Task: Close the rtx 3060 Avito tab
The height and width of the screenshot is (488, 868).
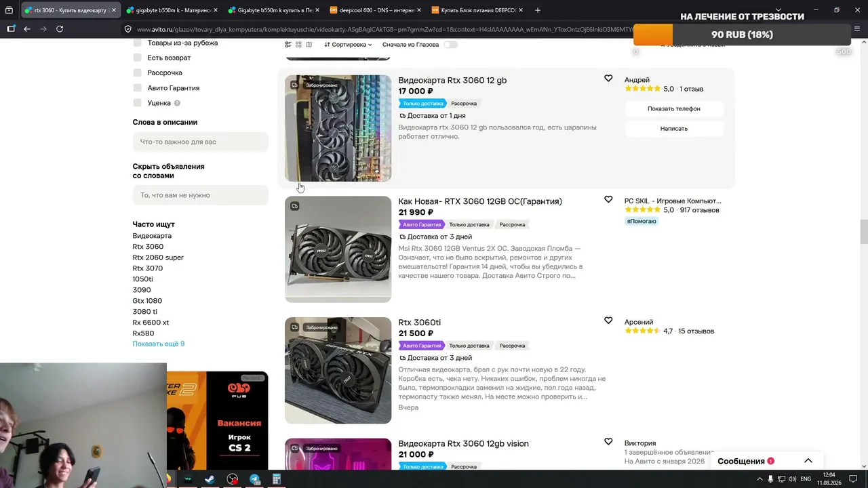Action: [114, 10]
